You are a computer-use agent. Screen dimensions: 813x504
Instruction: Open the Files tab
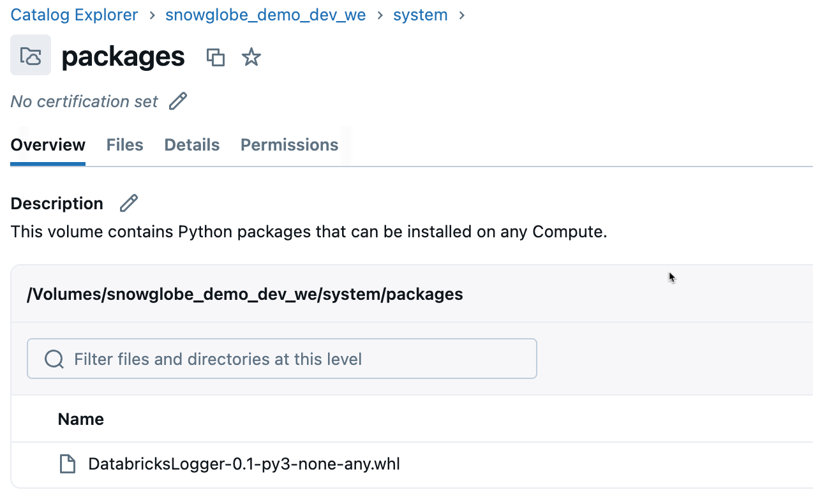point(124,145)
